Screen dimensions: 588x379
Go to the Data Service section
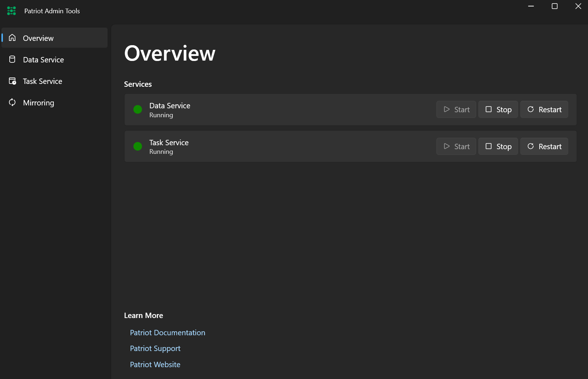tap(54, 60)
